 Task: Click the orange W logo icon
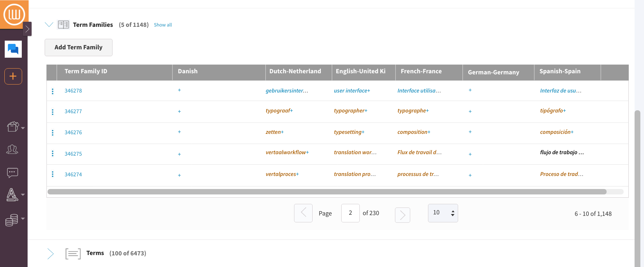[x=14, y=15]
